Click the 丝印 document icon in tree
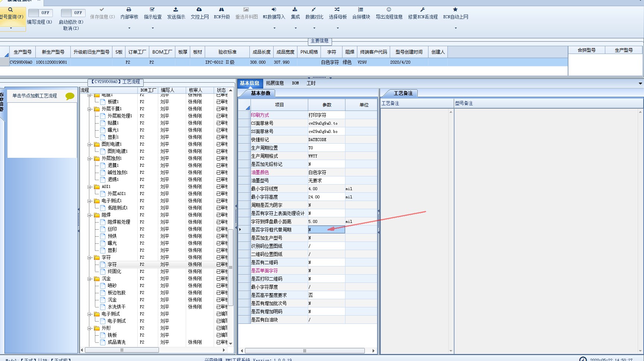 [103, 229]
